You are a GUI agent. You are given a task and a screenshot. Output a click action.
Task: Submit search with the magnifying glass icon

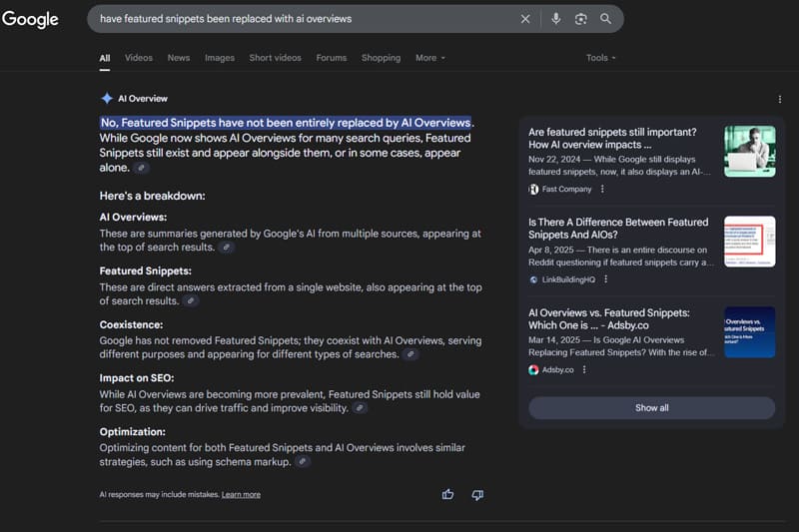pyautogui.click(x=605, y=19)
